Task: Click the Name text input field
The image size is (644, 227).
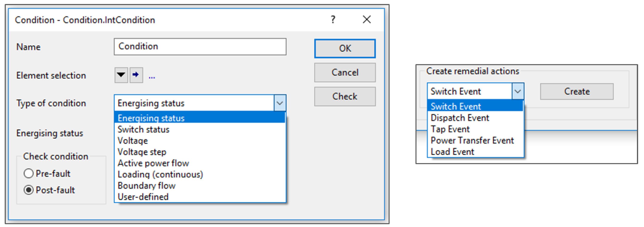Action: (200, 47)
